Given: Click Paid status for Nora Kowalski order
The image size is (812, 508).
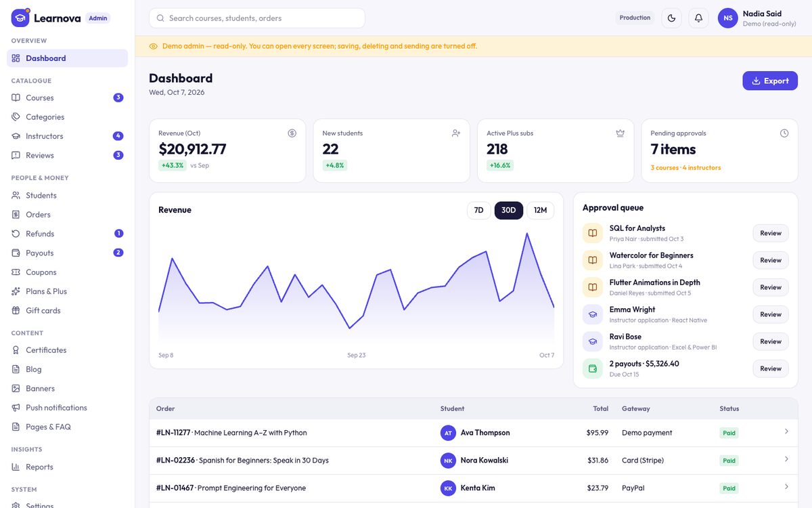Looking at the screenshot, I should [729, 461].
